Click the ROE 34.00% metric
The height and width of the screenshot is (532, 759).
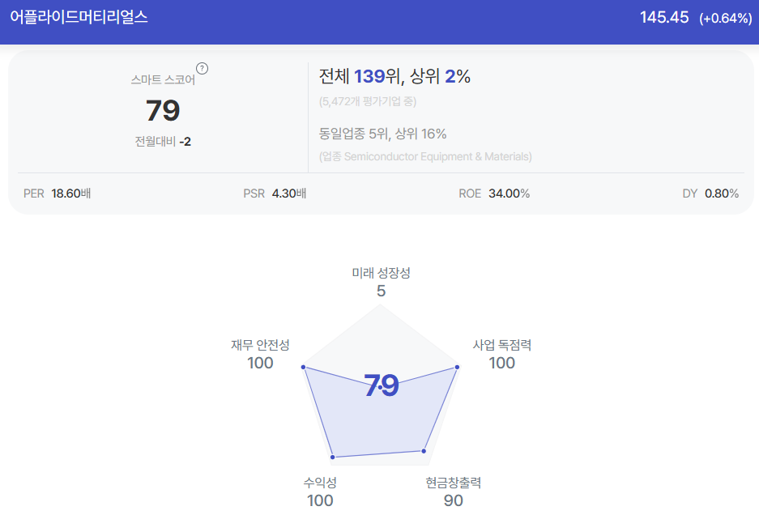(x=494, y=194)
